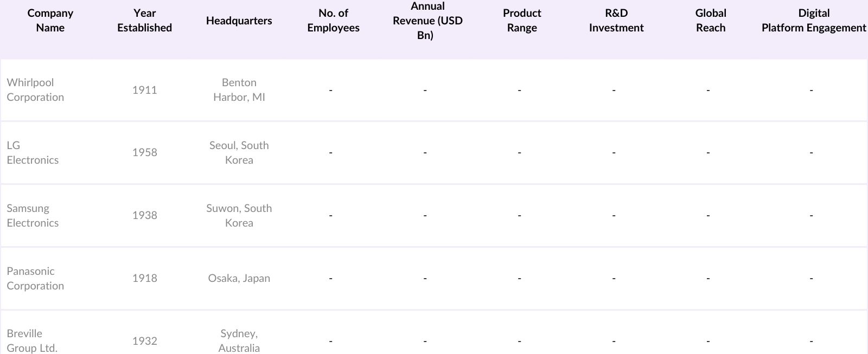The height and width of the screenshot is (354, 868).
Task: Click the Company Name column header
Action: click(50, 21)
